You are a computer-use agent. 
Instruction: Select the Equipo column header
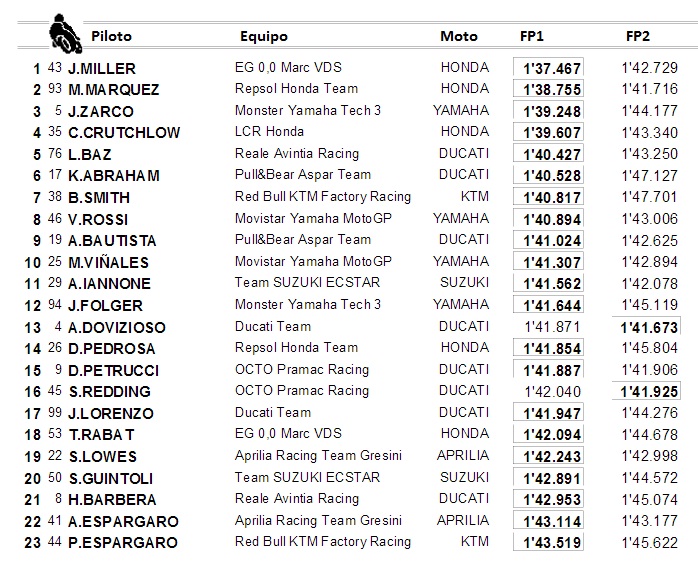pos(264,36)
